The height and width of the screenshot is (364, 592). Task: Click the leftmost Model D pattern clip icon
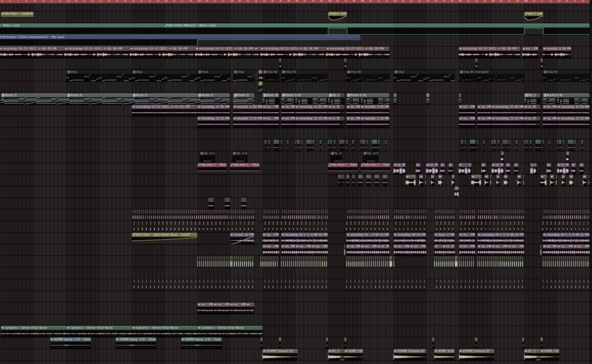click(3, 95)
